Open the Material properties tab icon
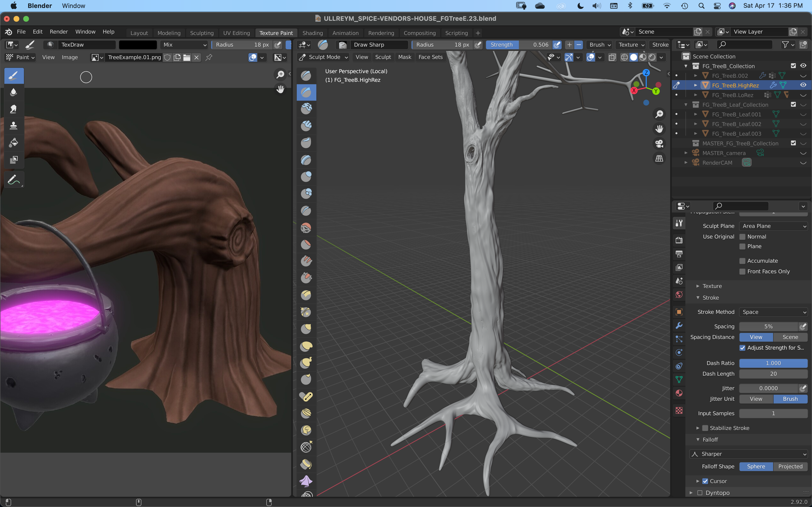The height and width of the screenshot is (507, 812). [x=679, y=393]
